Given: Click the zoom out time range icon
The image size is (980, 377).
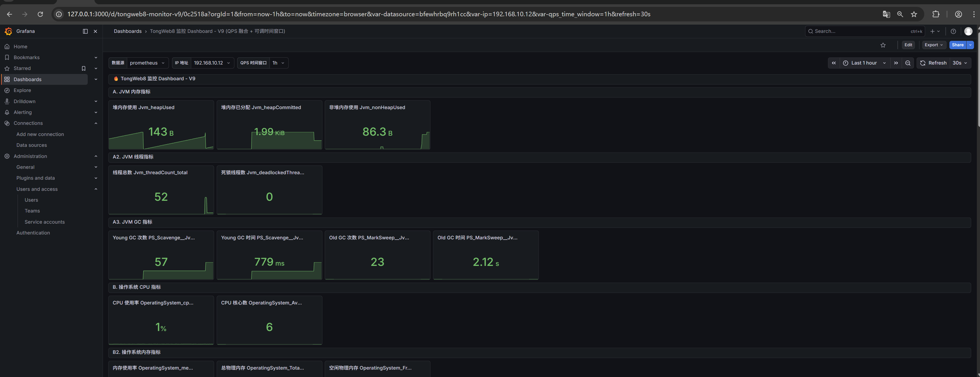Looking at the screenshot, I should [x=908, y=63].
